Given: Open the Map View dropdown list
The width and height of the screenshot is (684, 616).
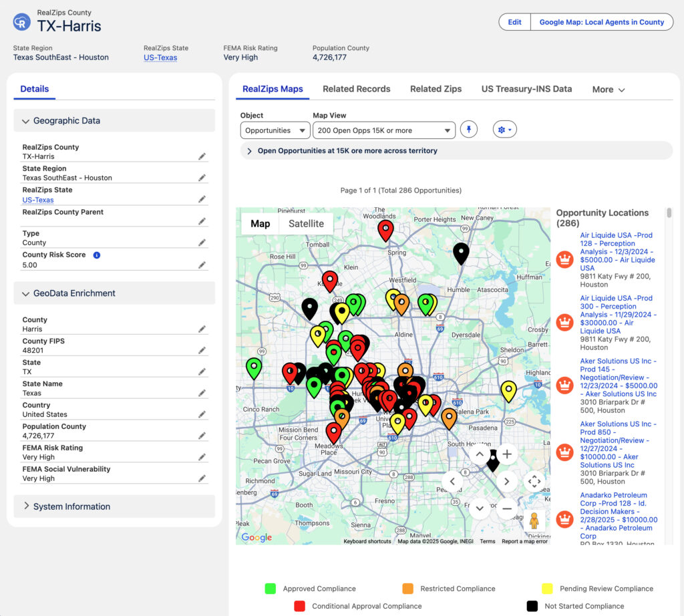Looking at the screenshot, I should (383, 130).
